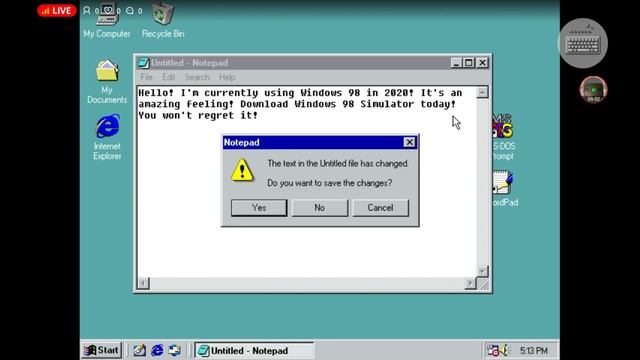
Task: Launch Internet Explorer from quick launch bar
Action: pyautogui.click(x=157, y=350)
